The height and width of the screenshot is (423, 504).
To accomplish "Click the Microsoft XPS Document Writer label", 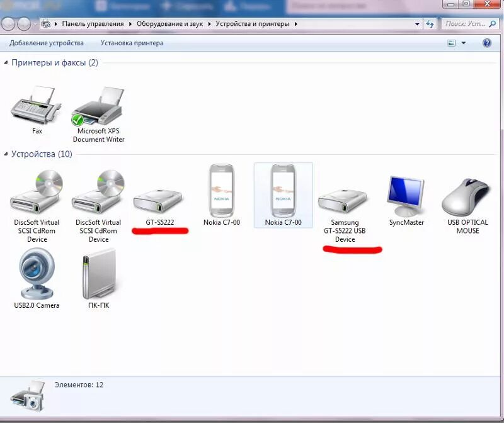I will [99, 135].
